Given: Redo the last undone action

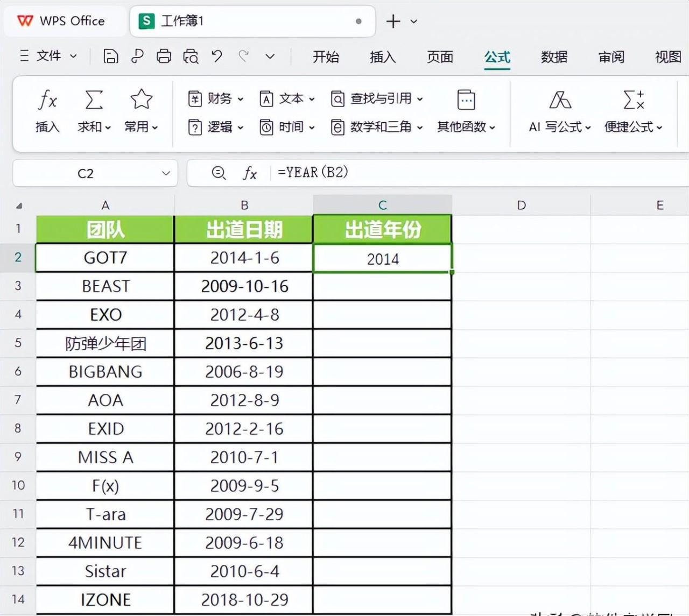Looking at the screenshot, I should (244, 56).
